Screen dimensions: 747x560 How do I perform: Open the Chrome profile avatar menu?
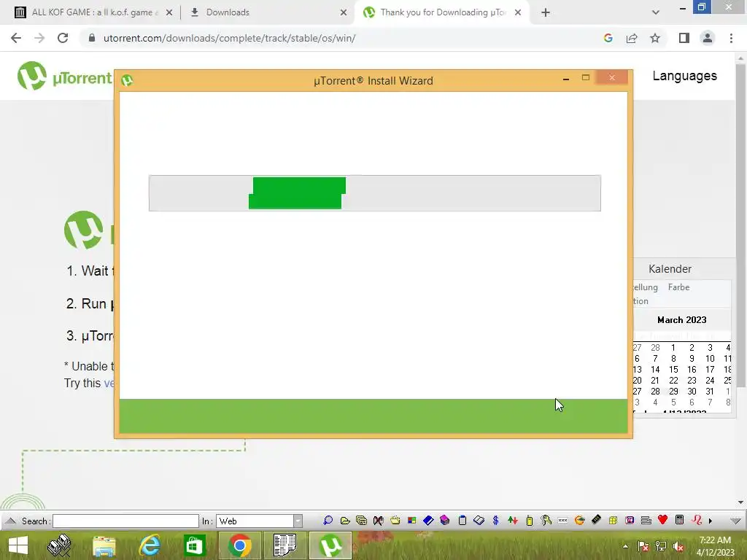pos(708,38)
